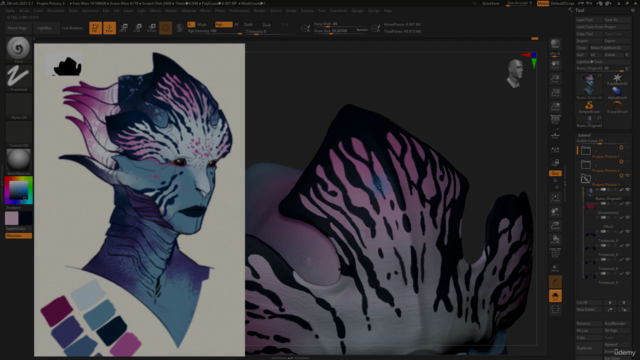Click the AAHalf icon
The image size is (640, 360).
click(555, 107)
